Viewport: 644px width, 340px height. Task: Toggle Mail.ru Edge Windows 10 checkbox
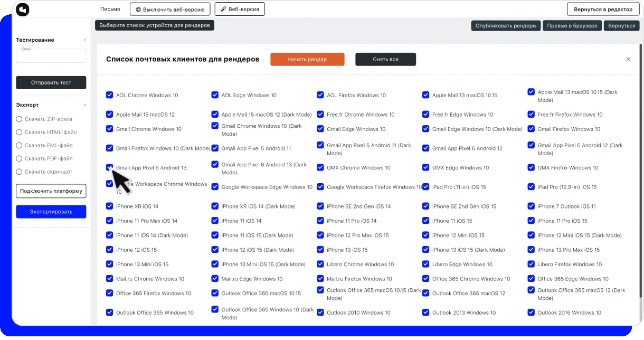tap(215, 279)
